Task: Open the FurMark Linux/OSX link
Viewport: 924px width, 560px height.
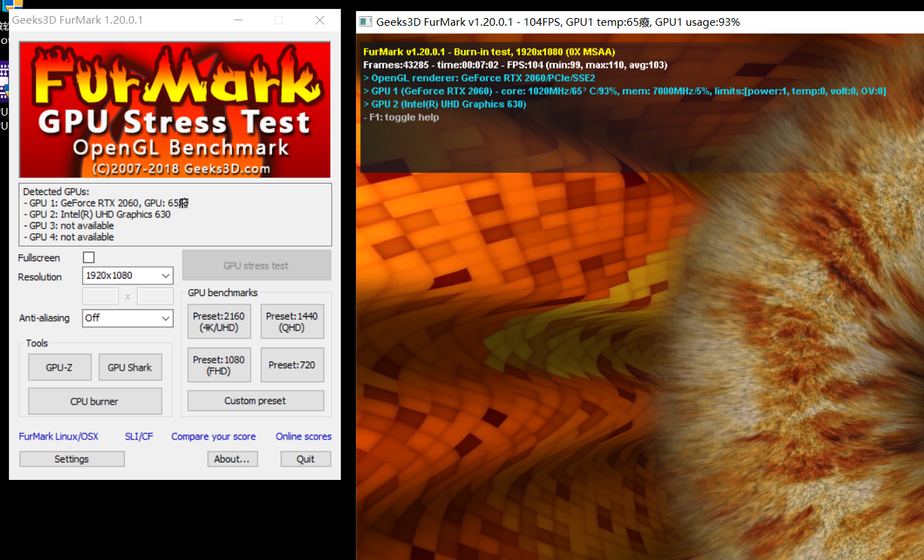Action: [x=59, y=437]
